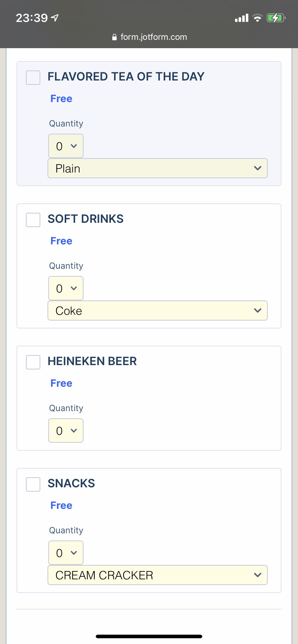Tap the padlock icon in address bar
The width and height of the screenshot is (298, 644).
(114, 37)
